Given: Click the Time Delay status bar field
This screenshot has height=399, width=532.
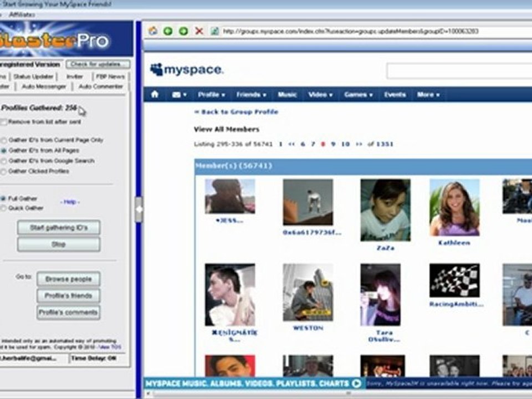Looking at the screenshot, I should point(99,359).
